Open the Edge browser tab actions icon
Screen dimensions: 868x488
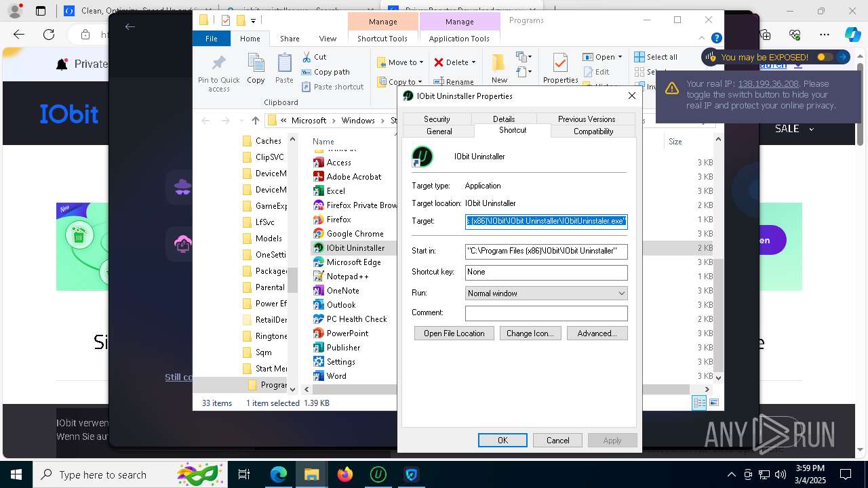point(41,11)
